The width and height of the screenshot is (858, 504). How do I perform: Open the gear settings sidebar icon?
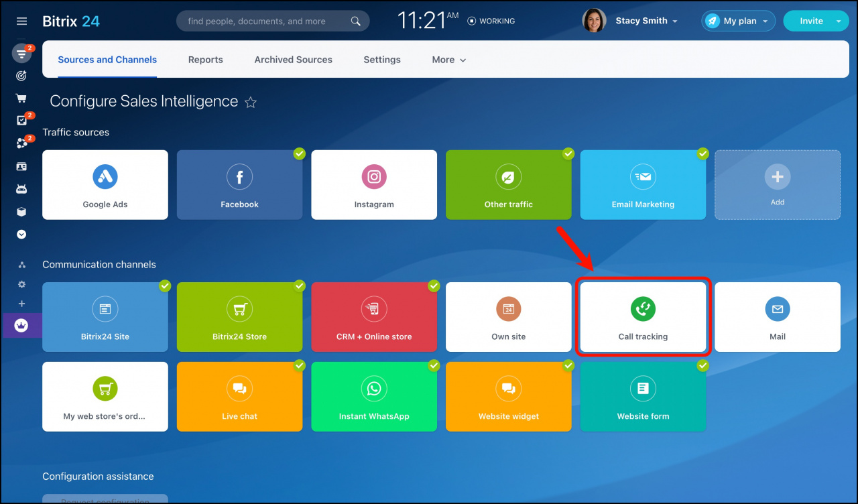pos(21,284)
